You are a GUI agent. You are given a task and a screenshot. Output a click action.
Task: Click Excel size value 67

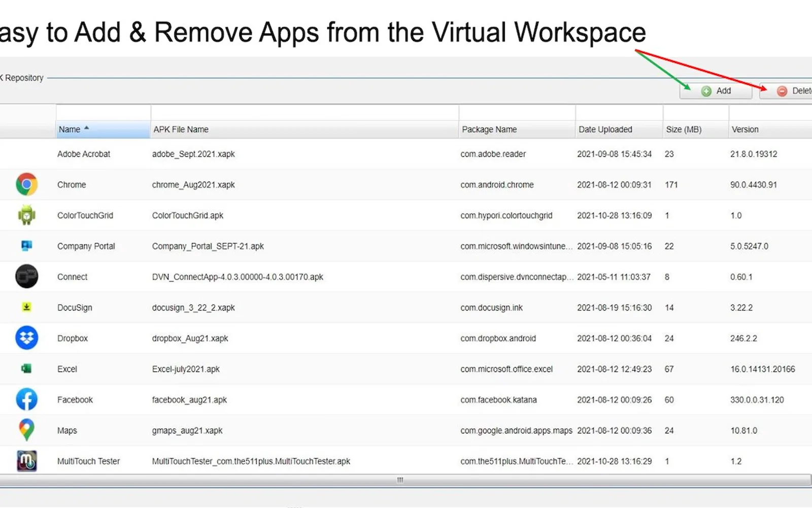(669, 369)
